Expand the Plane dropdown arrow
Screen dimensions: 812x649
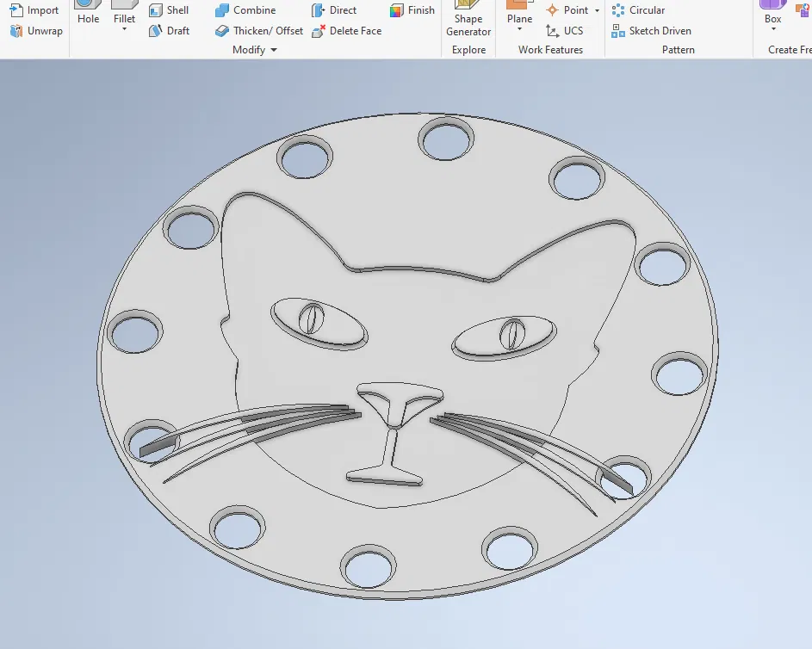519,29
